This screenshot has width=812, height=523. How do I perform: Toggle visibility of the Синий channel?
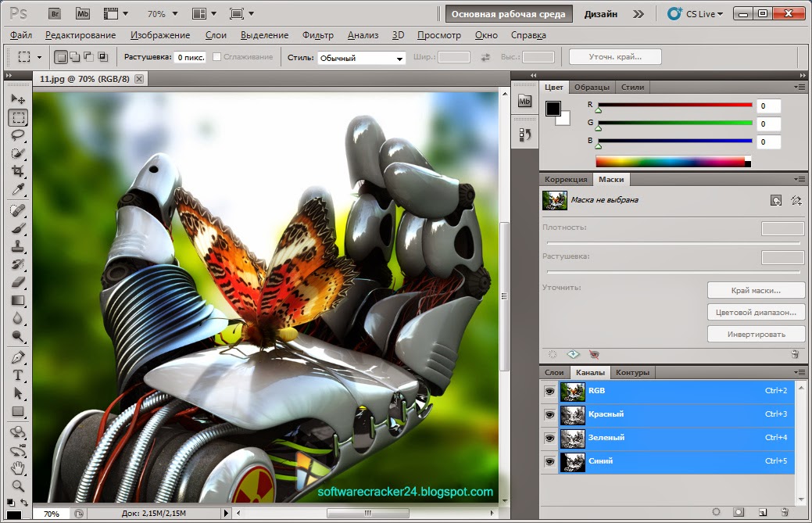549,461
